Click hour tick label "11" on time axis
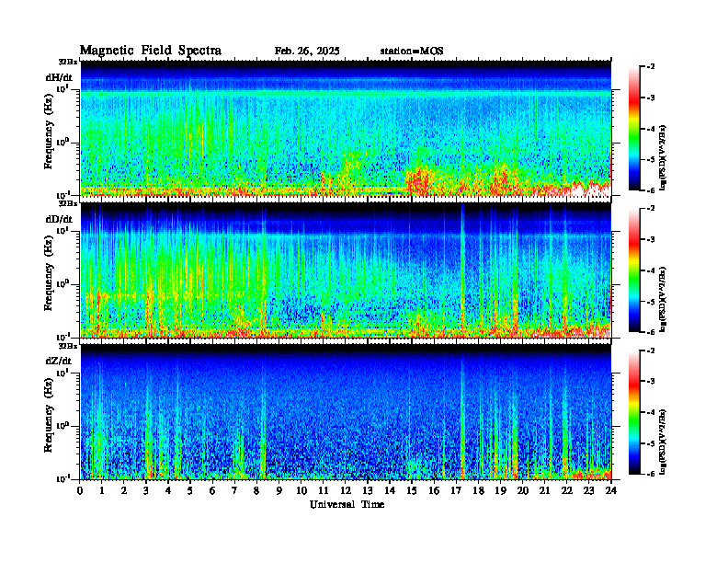The height and width of the screenshot is (563, 728). [x=324, y=491]
